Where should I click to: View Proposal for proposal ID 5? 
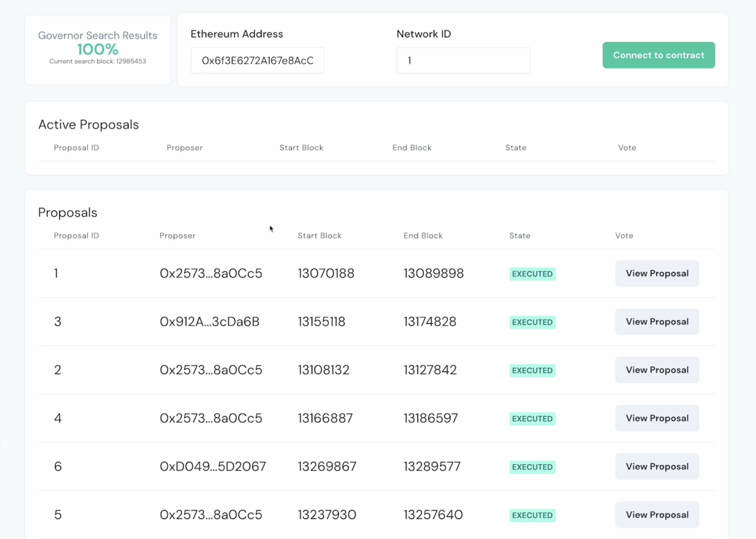[x=657, y=514]
